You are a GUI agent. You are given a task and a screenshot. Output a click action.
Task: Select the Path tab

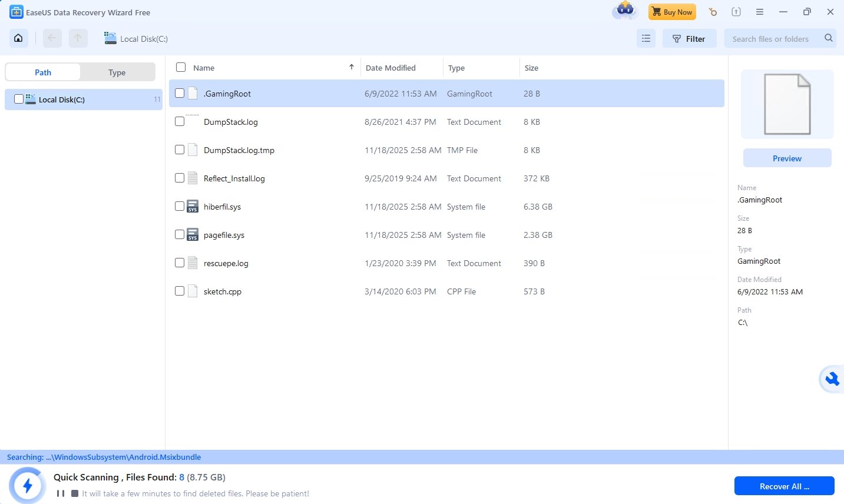tap(43, 72)
